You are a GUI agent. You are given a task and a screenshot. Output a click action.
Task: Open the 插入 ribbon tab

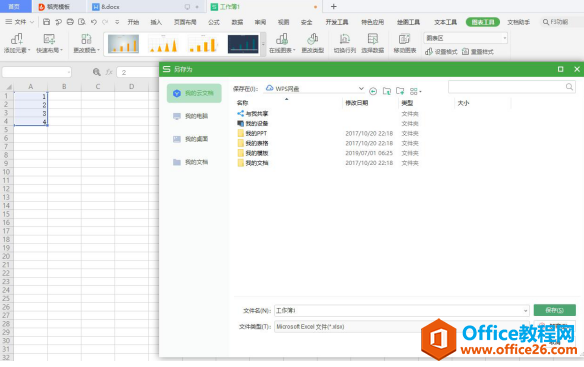point(156,22)
